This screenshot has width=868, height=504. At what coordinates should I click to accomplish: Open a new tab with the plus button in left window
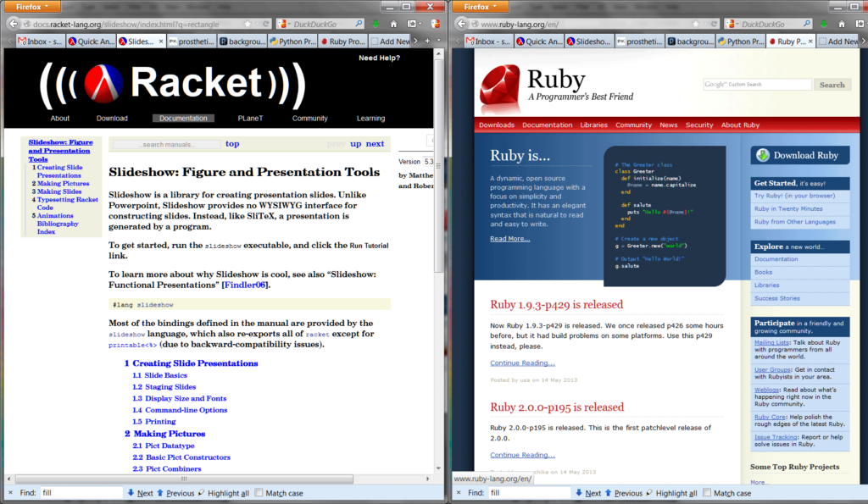(427, 41)
